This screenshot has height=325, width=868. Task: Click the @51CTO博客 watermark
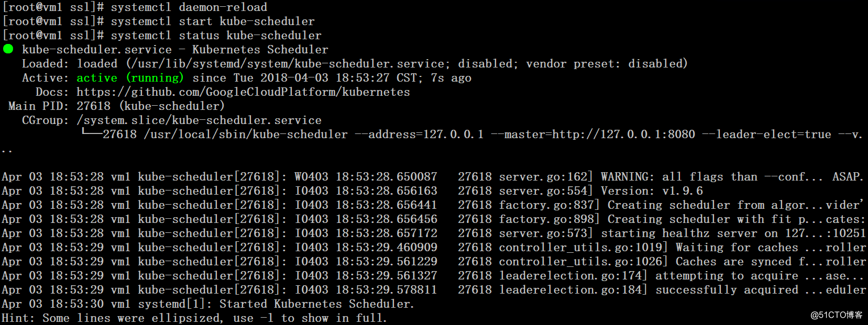coord(836,315)
